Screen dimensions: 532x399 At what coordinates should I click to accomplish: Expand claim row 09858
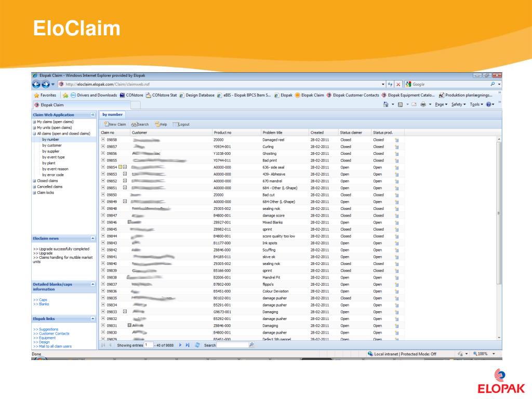(x=103, y=139)
